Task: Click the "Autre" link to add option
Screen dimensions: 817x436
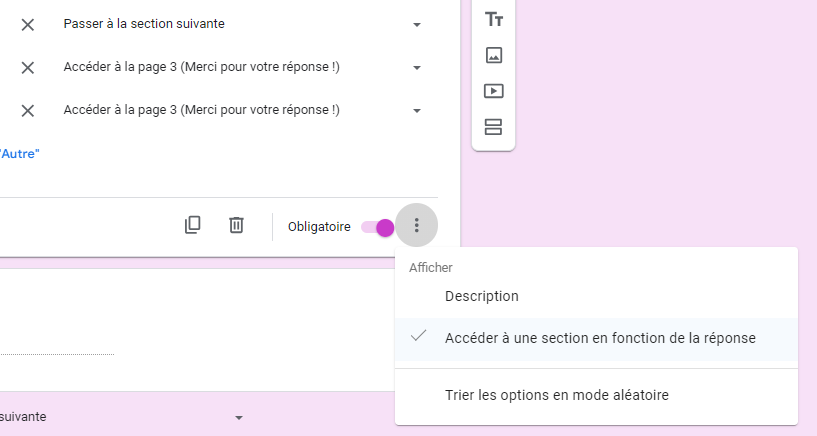Action: point(20,154)
